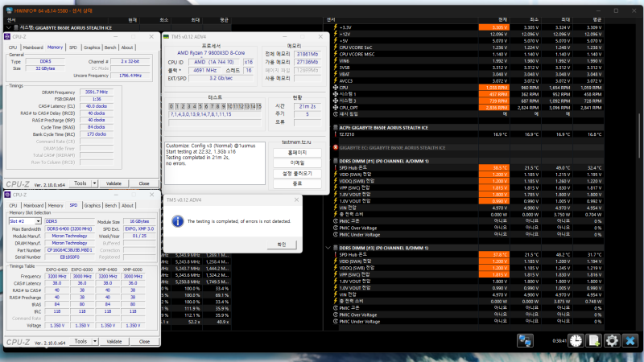Click Validate in CPU-Z Memory window
The image size is (644, 362).
(114, 183)
